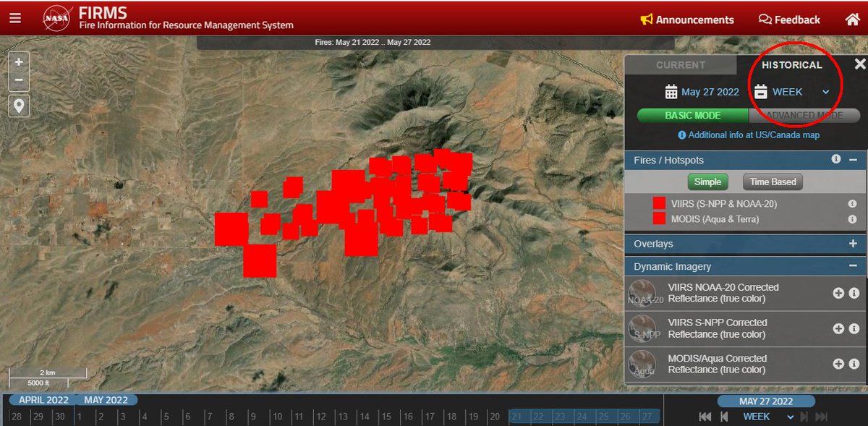
Task: Show info for VIIRS S-NPP Corrected Reflectance
Action: click(x=854, y=328)
